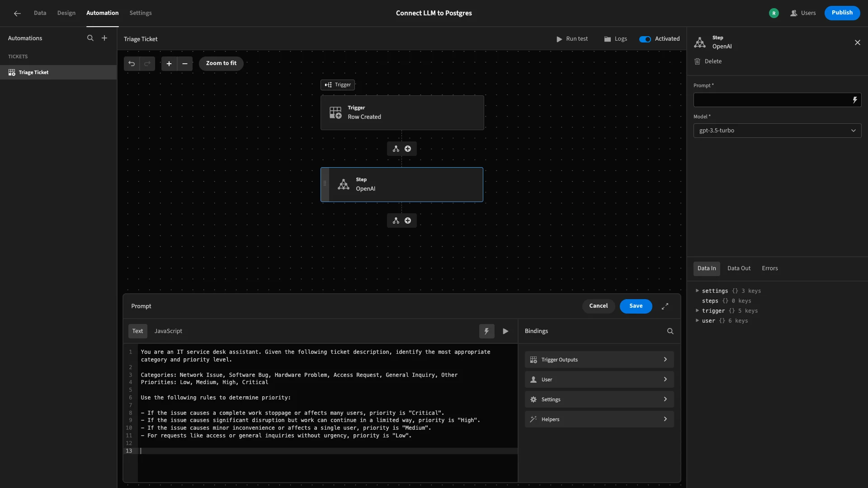Screen dimensions: 868x488
Task: Search automations with the magnifier icon
Action: pos(90,38)
